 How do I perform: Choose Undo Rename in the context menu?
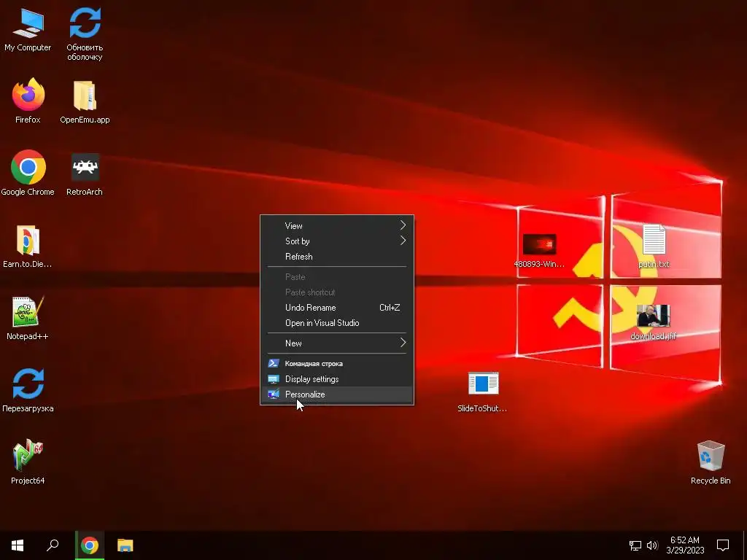[337, 308]
